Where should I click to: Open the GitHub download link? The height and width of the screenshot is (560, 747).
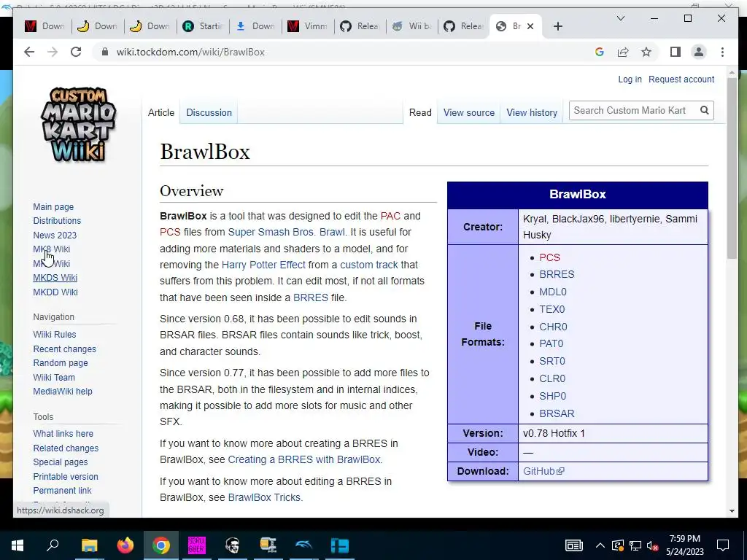(543, 471)
